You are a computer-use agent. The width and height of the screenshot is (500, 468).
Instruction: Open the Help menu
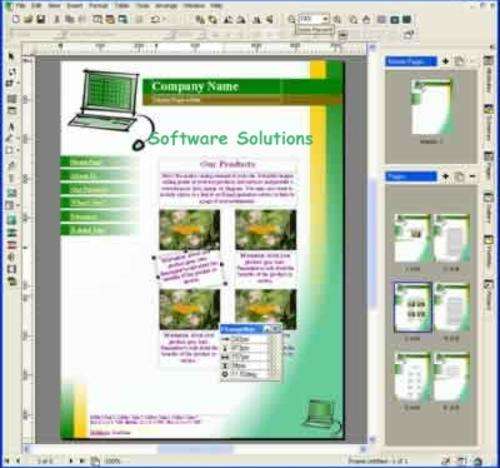[216, 6]
